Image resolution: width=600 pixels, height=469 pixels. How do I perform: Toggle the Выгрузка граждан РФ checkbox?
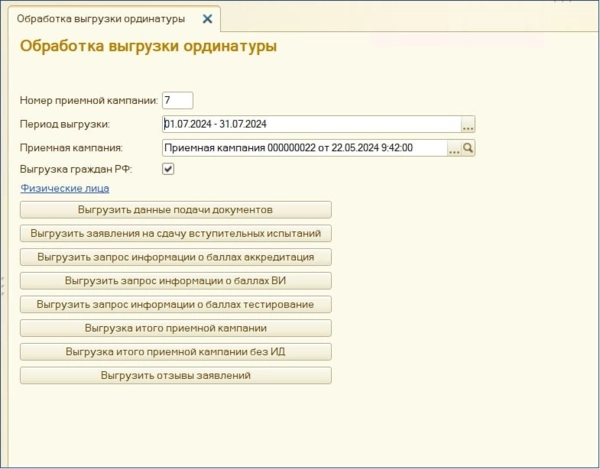coord(168,169)
